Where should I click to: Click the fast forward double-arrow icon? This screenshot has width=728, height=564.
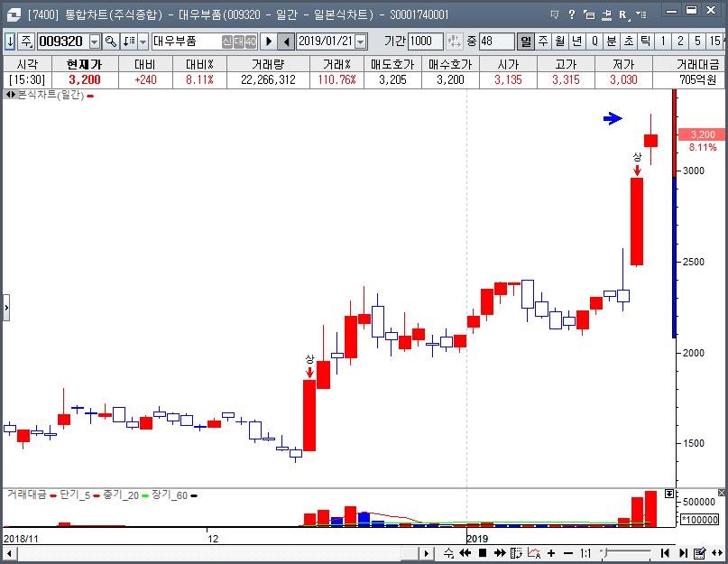500,553
